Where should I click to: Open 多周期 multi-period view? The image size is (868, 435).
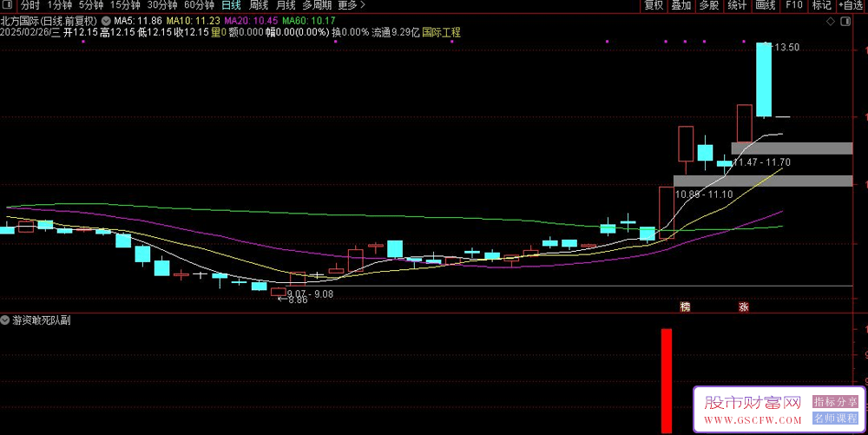click(317, 5)
